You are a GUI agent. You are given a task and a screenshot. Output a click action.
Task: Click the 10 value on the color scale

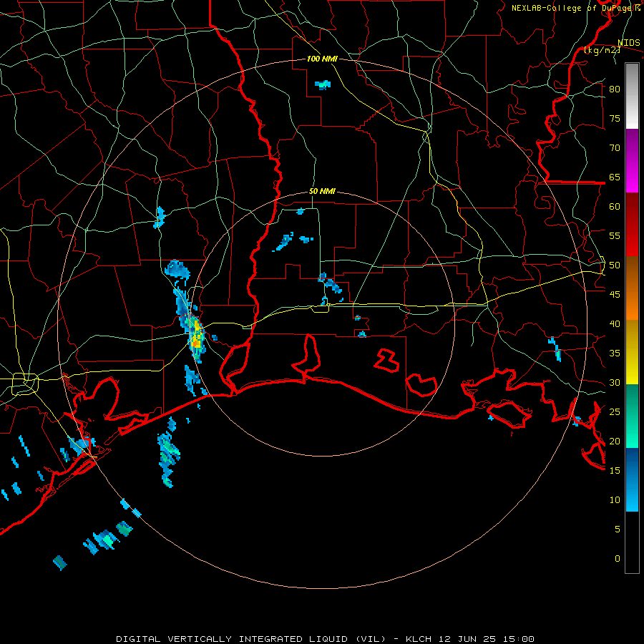(x=615, y=500)
